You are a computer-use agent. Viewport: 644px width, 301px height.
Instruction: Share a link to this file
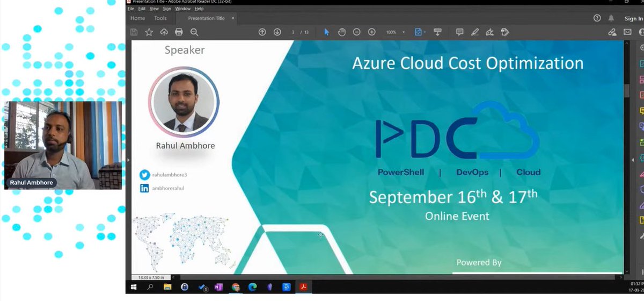pyautogui.click(x=612, y=32)
